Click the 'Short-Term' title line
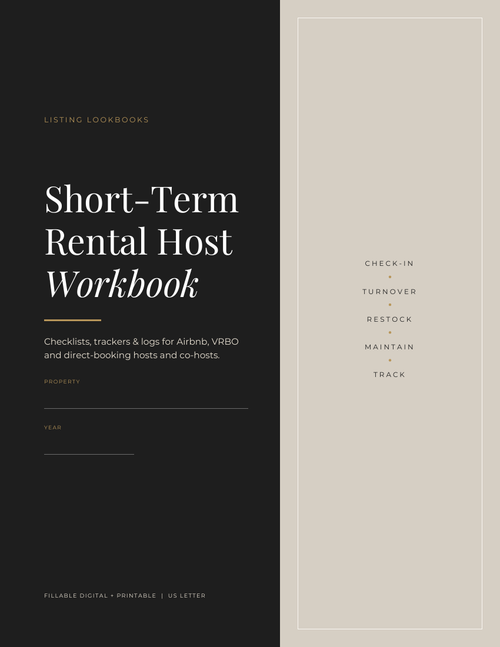The image size is (500, 647). pos(142,200)
